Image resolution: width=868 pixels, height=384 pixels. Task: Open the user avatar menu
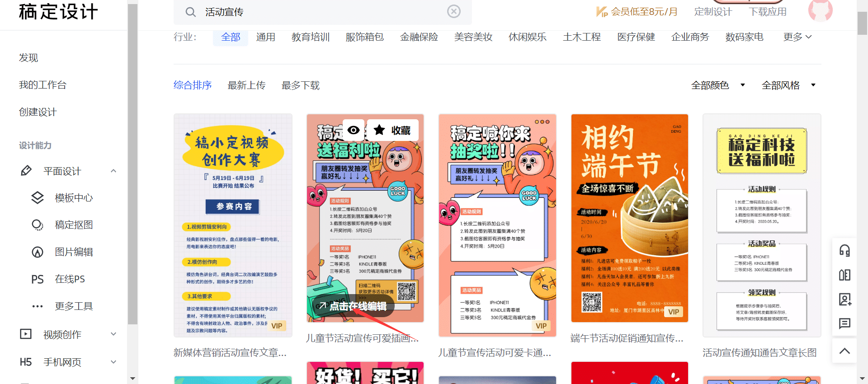(x=820, y=10)
